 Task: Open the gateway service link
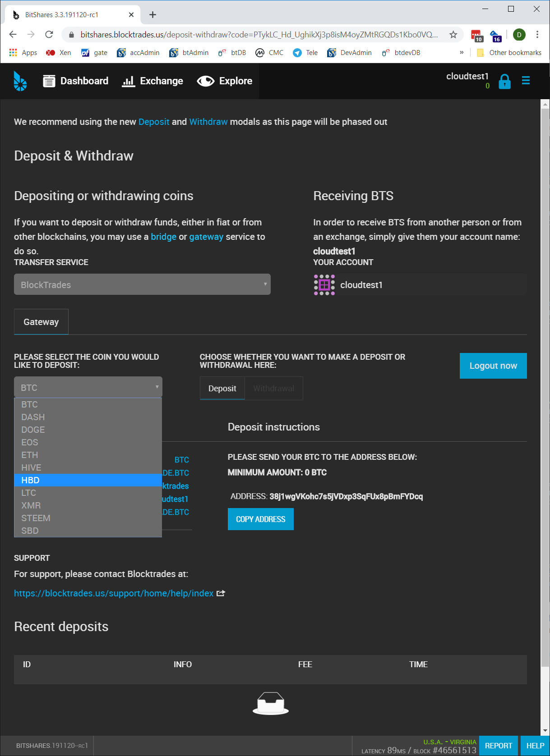tap(206, 237)
